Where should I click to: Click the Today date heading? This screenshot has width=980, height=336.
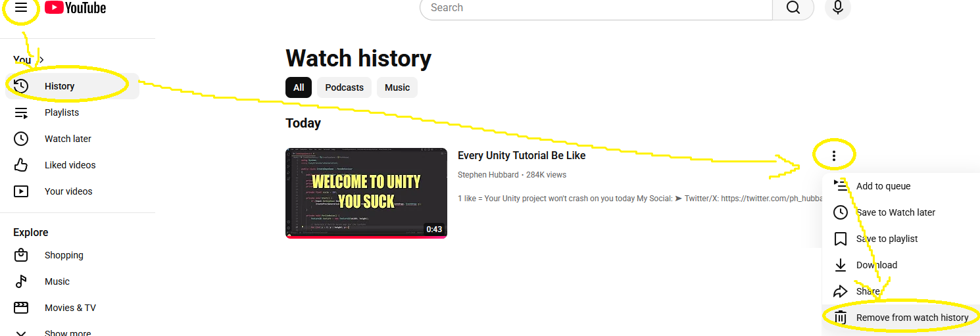coord(303,123)
